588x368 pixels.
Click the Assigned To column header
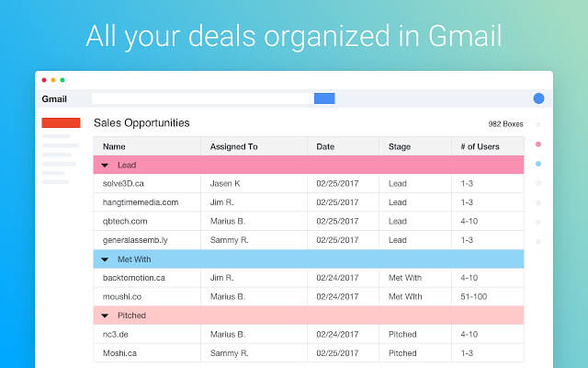coord(233,146)
